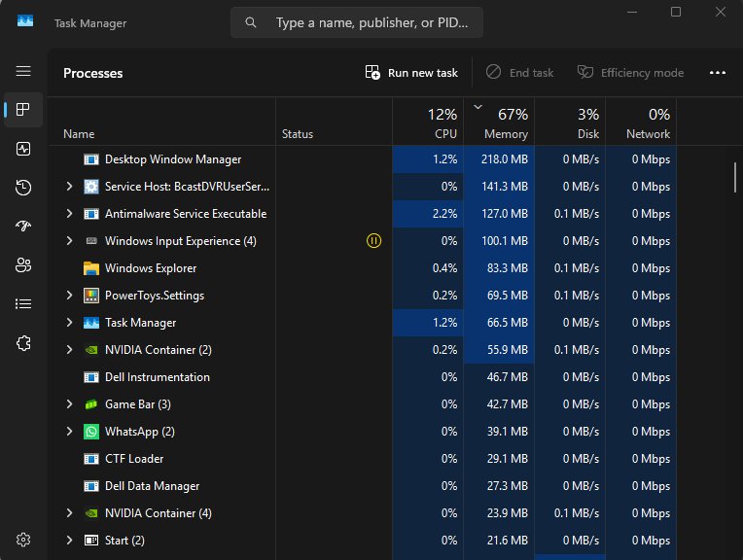Click the Desktop Window Manager icon

pos(91,159)
